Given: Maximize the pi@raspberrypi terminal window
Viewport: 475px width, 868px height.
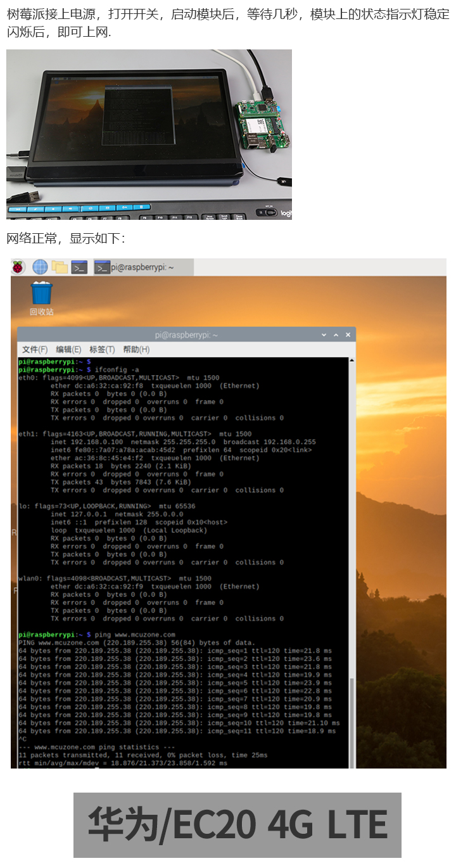Looking at the screenshot, I should (336, 335).
